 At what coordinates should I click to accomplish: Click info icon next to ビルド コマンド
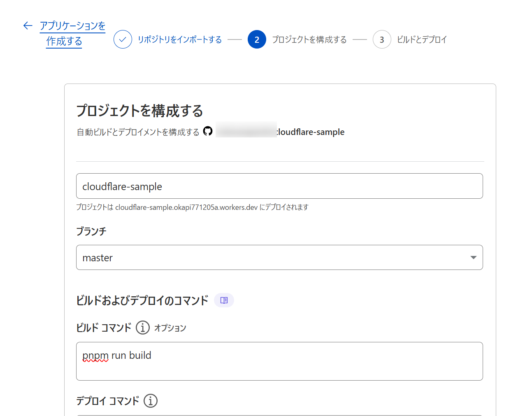coord(143,328)
